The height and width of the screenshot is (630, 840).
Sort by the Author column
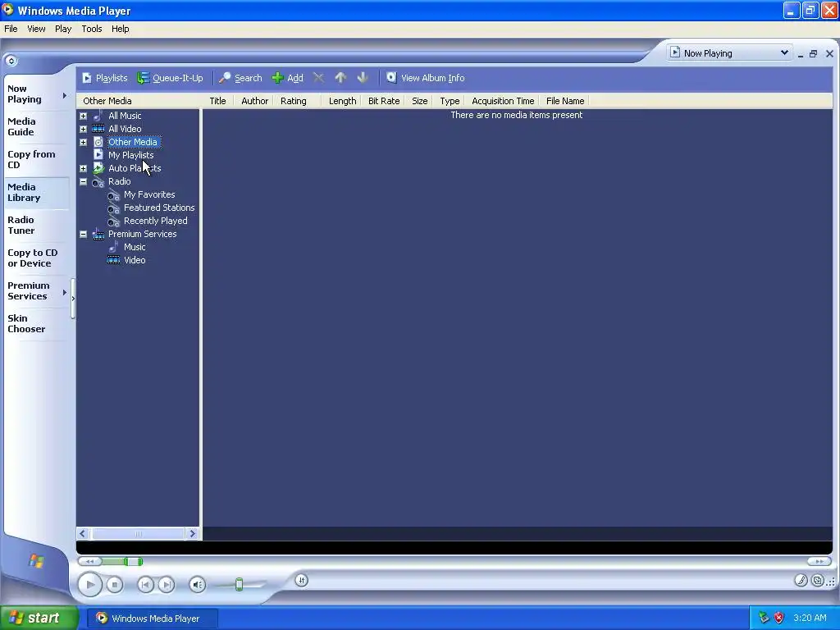point(254,101)
